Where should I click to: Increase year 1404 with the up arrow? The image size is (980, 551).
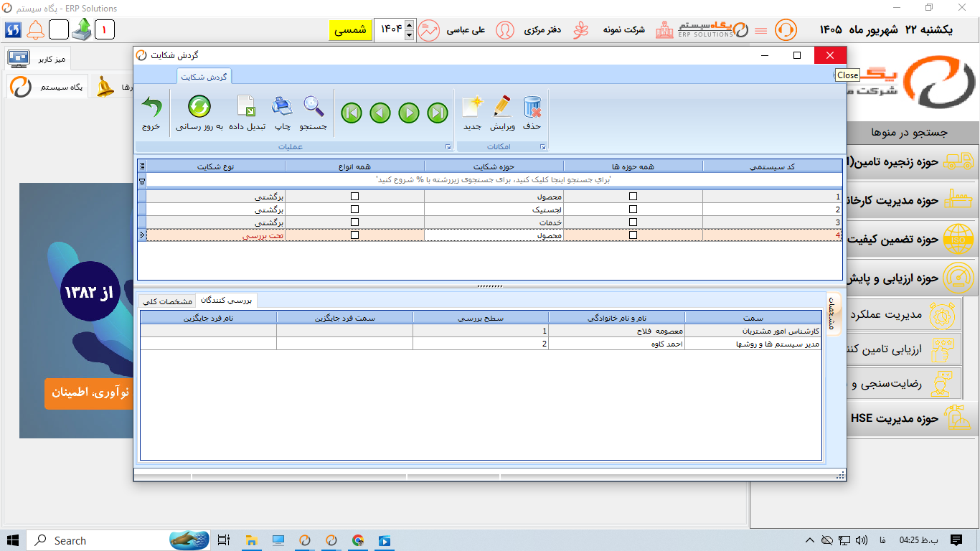click(x=409, y=25)
